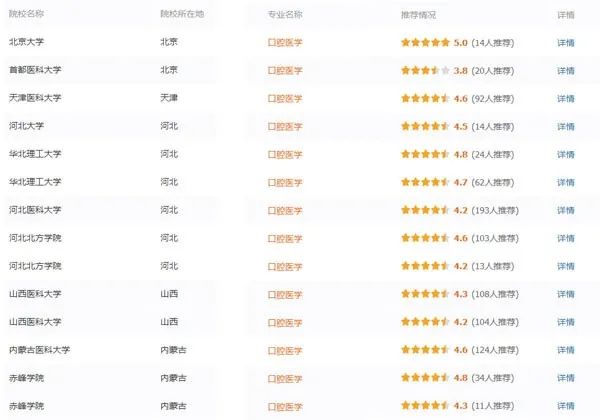Open 详情 for 赤峰学院 rated 4.8
This screenshot has height=420, width=600.
point(566,378)
